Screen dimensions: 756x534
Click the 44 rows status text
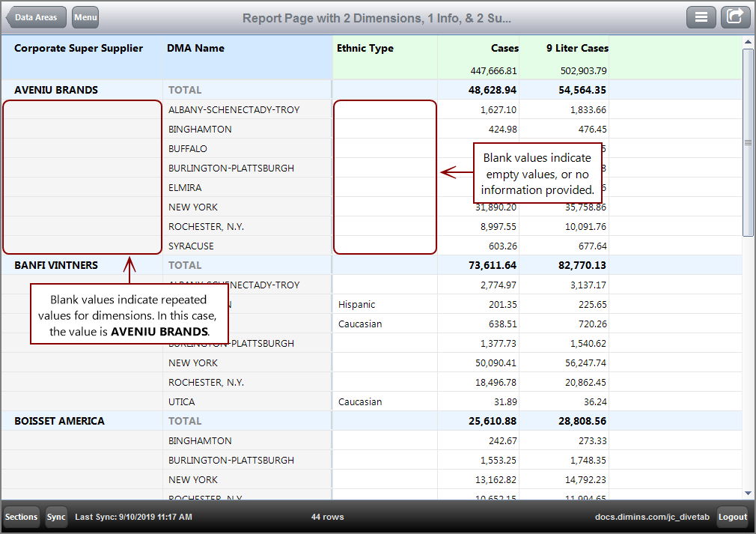pos(327,517)
